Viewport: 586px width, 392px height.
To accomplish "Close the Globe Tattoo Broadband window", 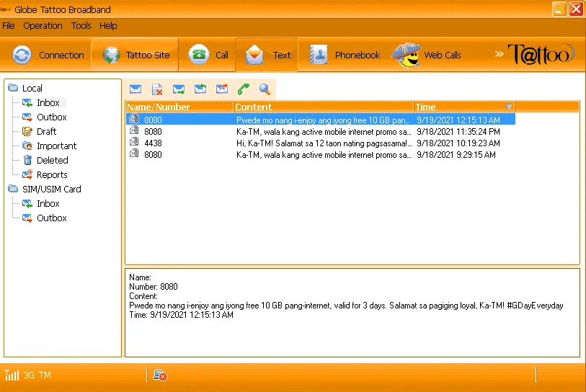I will pos(576,9).
